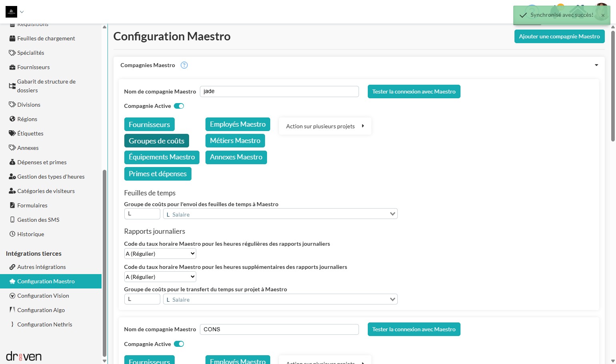Click the sidebar Annexes tag icon
Viewport: 616px width, 364px height.
(12, 148)
